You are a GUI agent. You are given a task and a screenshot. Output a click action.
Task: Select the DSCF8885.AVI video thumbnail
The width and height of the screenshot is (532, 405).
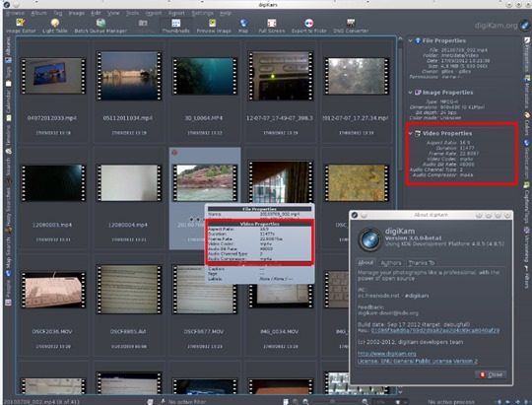[x=129, y=290]
